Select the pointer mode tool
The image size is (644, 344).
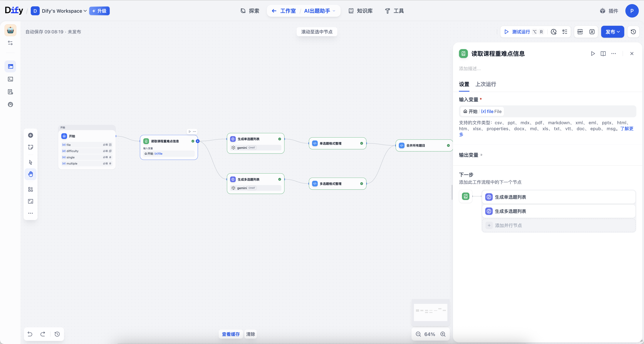pos(31,162)
